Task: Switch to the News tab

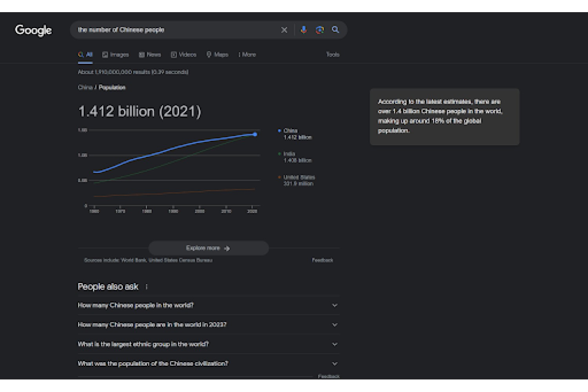Action: (x=150, y=54)
